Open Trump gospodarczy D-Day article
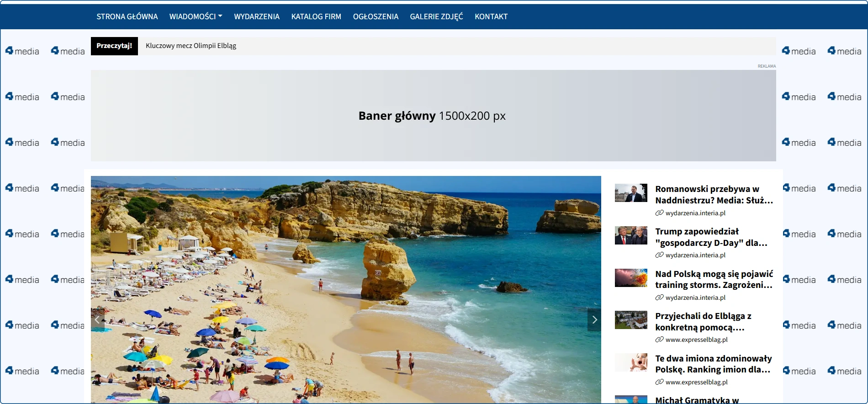868x404 pixels. (711, 237)
